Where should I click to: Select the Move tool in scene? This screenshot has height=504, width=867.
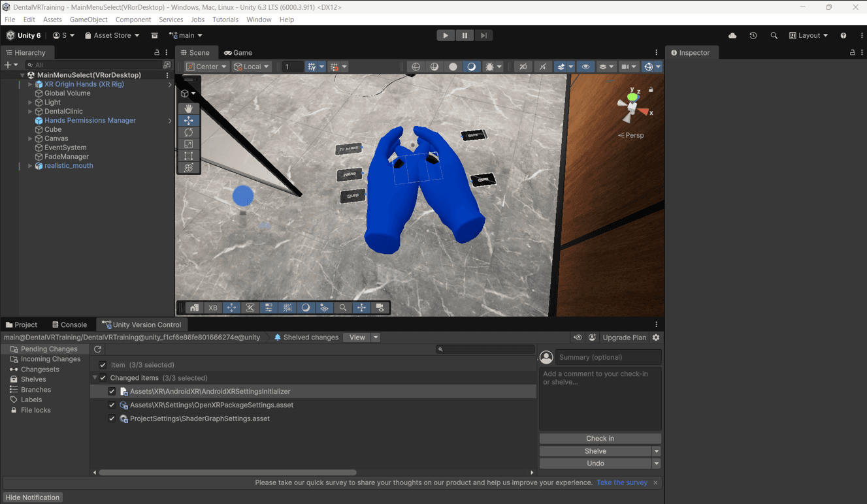pos(189,120)
